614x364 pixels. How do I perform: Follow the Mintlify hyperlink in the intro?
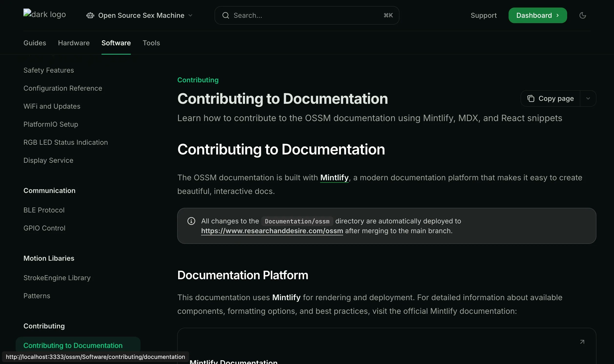tap(334, 177)
